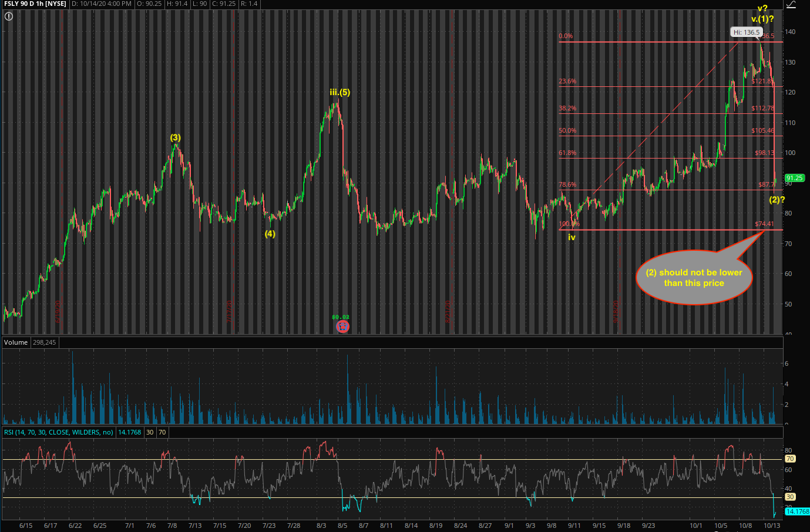Click the earnings event icon on chart
Image resolution: width=810 pixels, height=532 pixels.
coord(342,326)
